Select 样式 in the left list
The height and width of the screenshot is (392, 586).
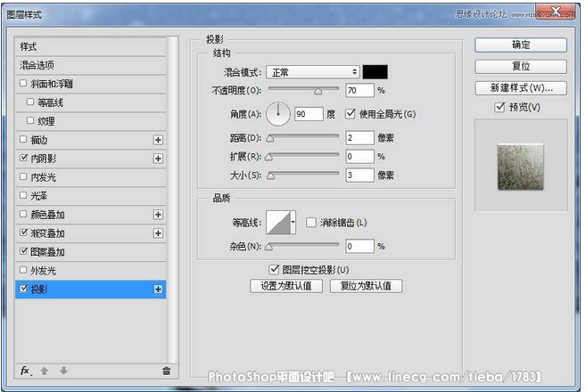[x=90, y=47]
